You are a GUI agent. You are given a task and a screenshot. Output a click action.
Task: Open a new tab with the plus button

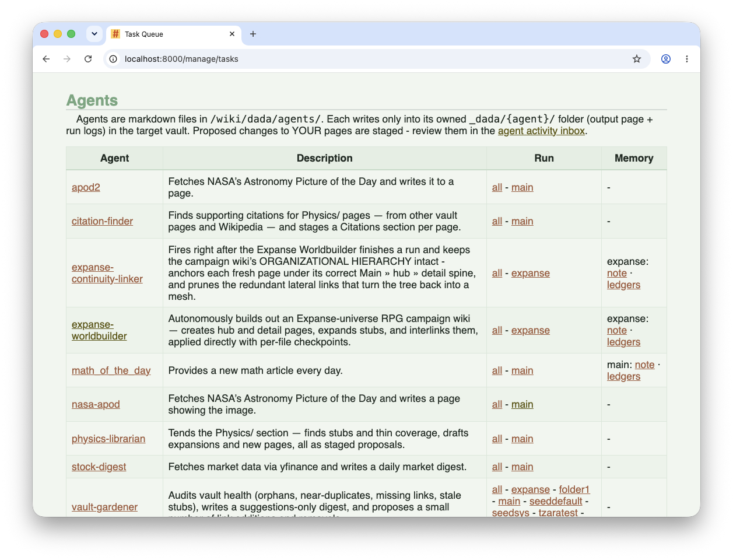[x=253, y=34]
